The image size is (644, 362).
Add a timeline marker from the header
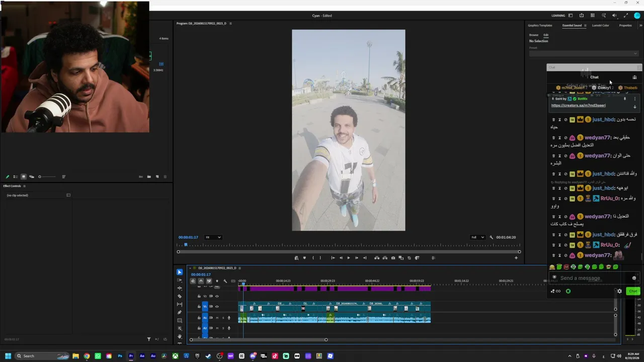click(217, 281)
